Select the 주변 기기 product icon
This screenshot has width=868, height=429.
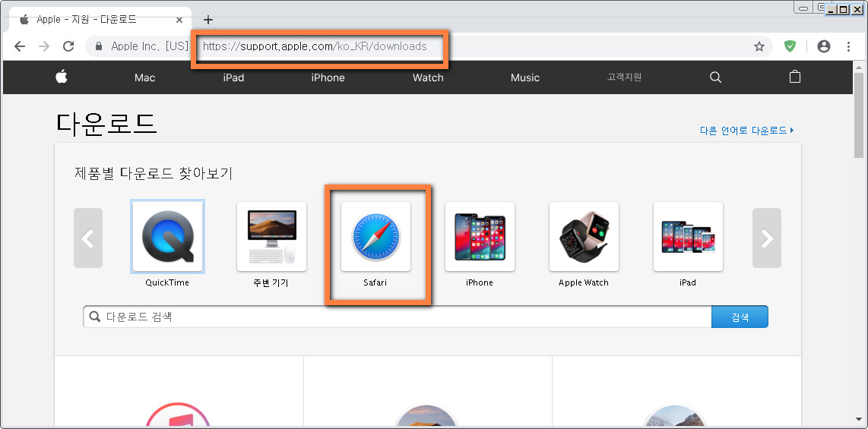coord(272,237)
